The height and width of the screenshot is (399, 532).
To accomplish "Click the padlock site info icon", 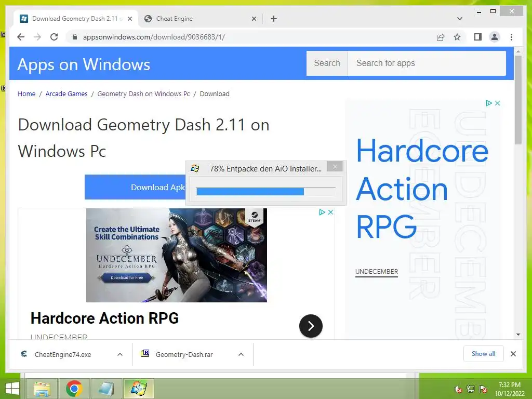I will click(x=75, y=37).
